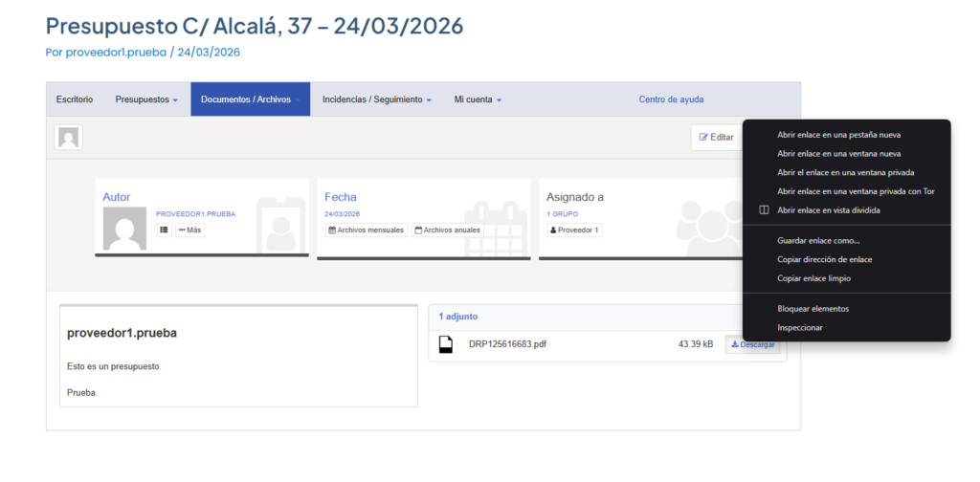Viewport: 980px width, 482px height.
Task: Open the PROVEEDOR1.PRUEBA author link
Action: pos(195,213)
